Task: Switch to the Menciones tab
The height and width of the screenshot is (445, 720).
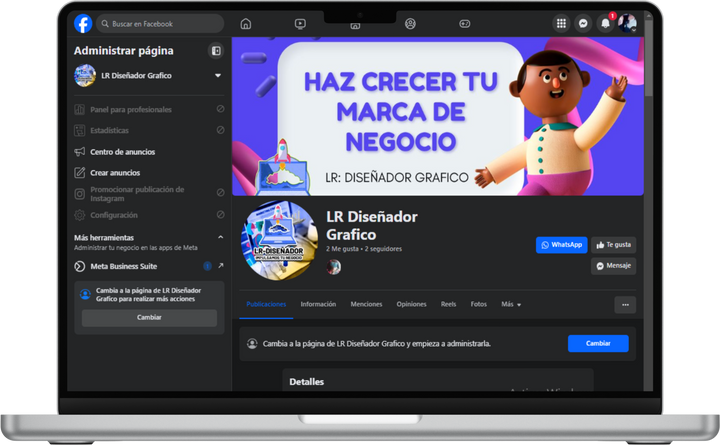Action: (366, 304)
